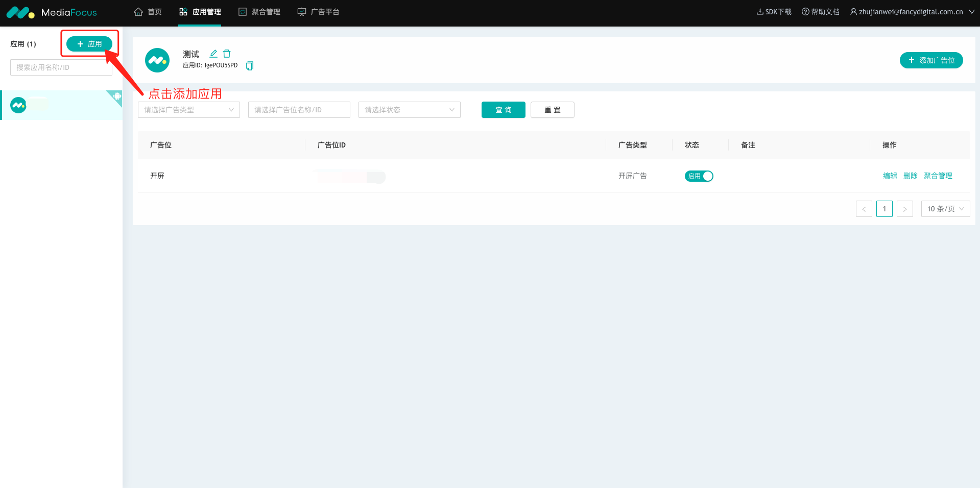This screenshot has height=488, width=980.
Task: Go to previous page arrow in pagination
Action: pyautogui.click(x=864, y=209)
